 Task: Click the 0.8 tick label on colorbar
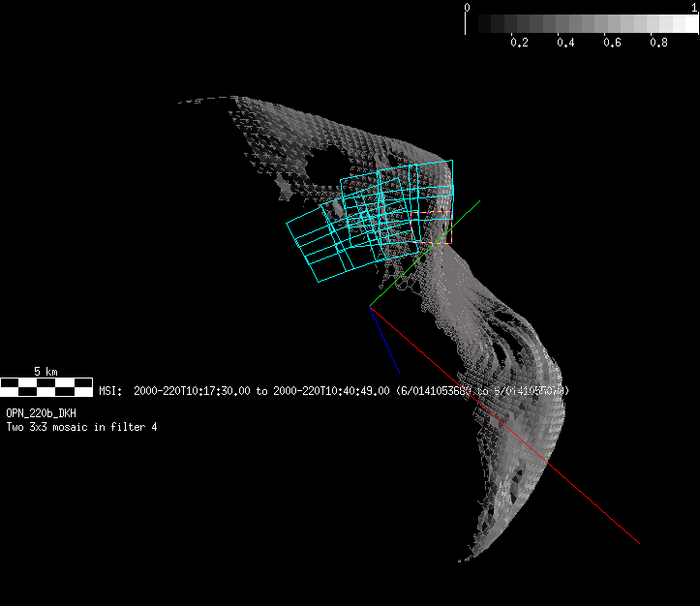(x=658, y=43)
